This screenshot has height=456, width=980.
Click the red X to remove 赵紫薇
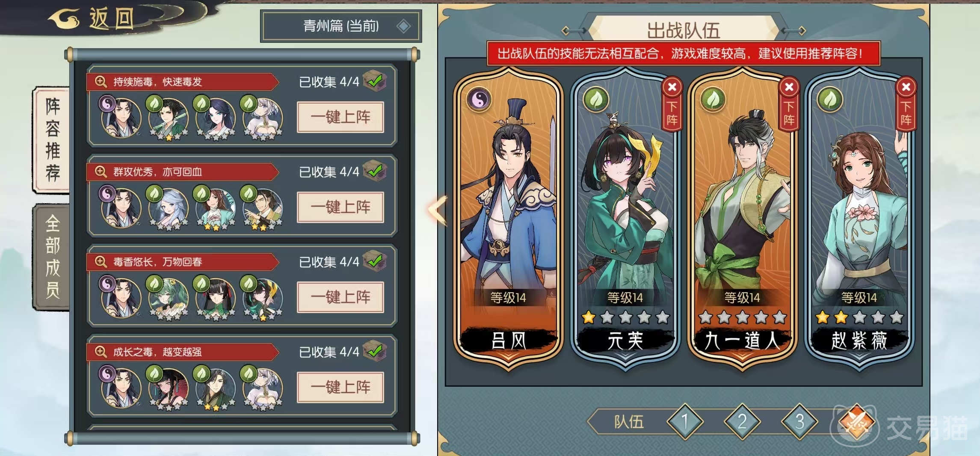(x=906, y=87)
